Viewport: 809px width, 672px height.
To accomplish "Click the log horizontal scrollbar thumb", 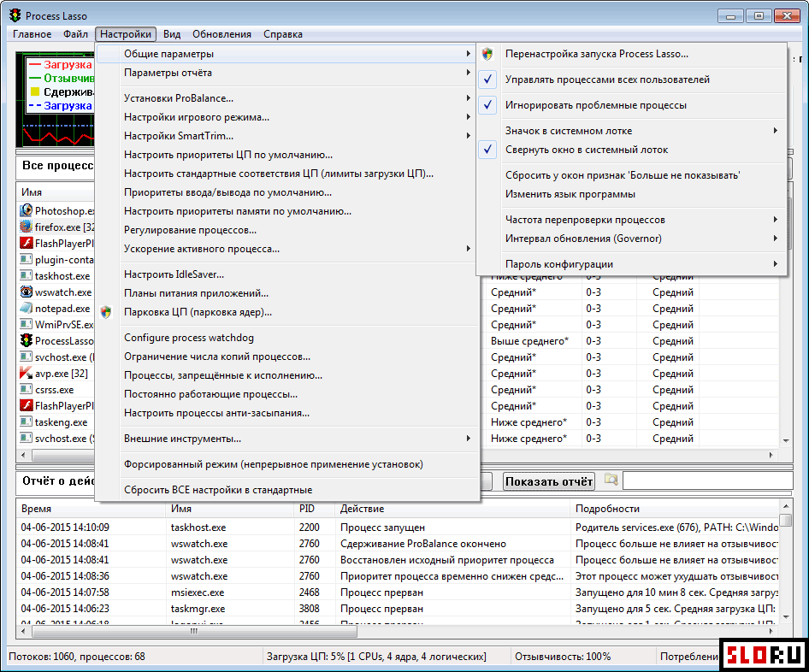I will click(194, 631).
